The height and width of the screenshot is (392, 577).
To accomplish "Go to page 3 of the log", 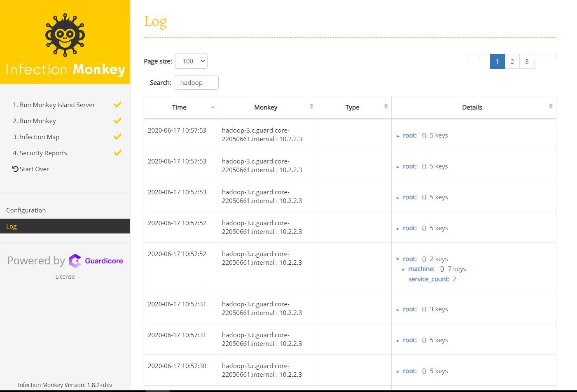I will pyautogui.click(x=527, y=61).
